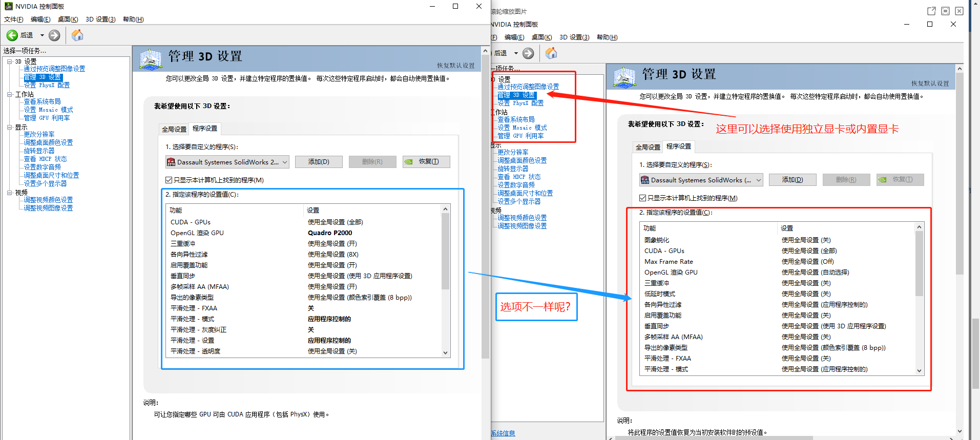Open the program selection dropdown in right window
Screen dimensions: 980x440
701,180
